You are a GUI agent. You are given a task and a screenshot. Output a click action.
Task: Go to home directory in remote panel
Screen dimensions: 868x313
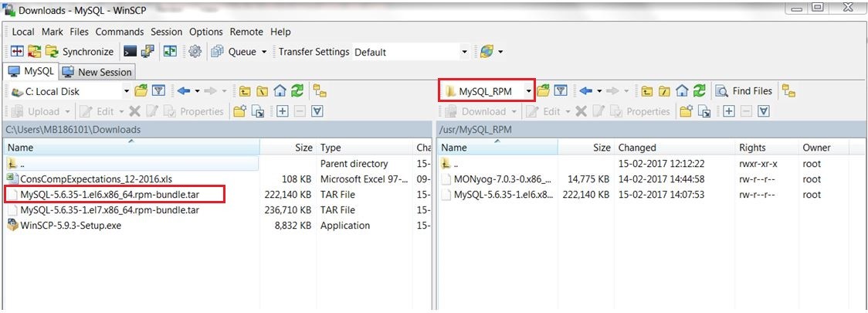click(x=682, y=91)
